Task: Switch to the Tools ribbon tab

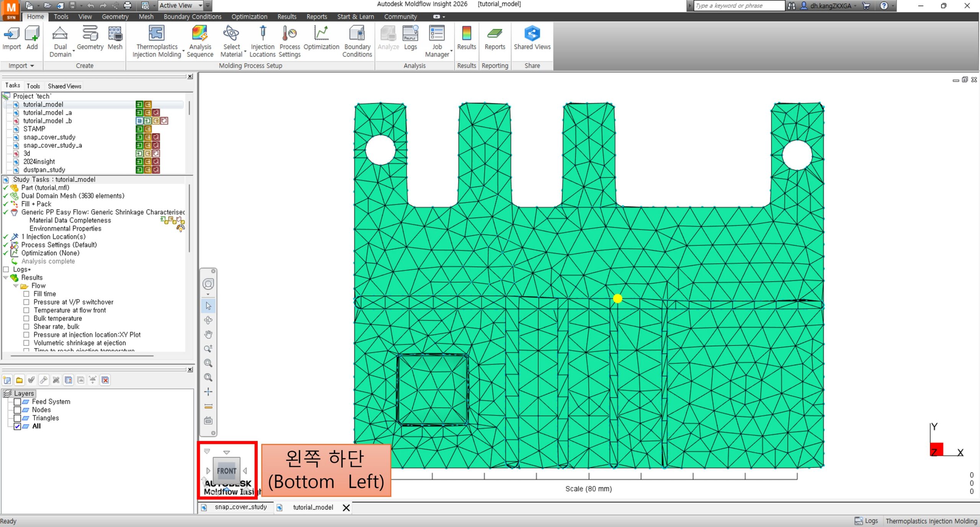Action: point(61,17)
